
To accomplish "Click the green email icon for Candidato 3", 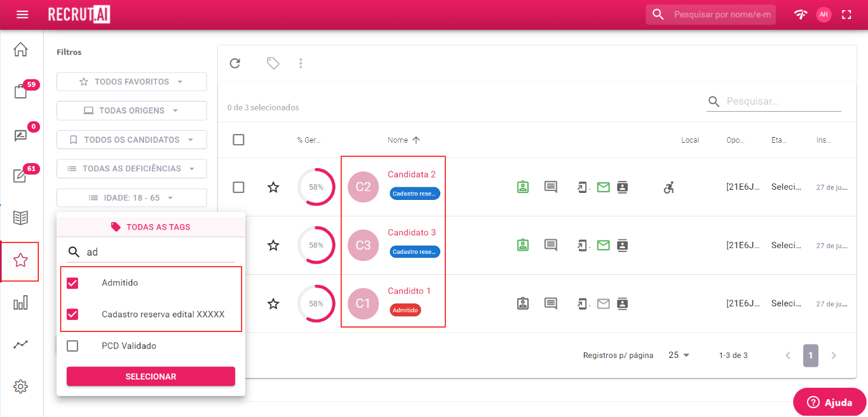I will (603, 245).
